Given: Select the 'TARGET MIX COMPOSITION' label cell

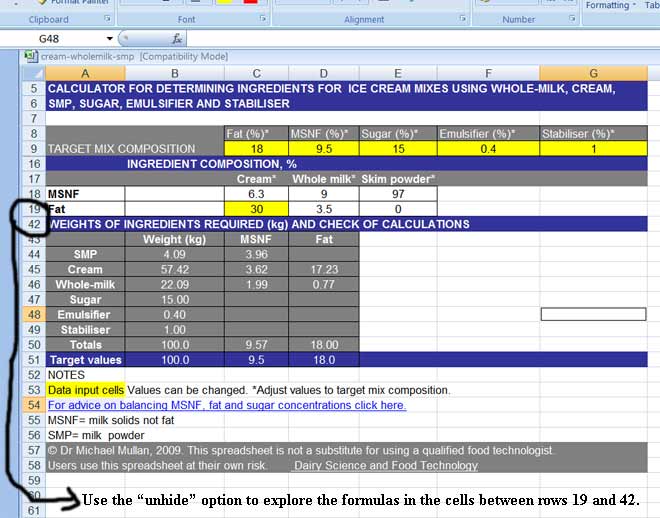Looking at the screenshot, I should (135, 149).
